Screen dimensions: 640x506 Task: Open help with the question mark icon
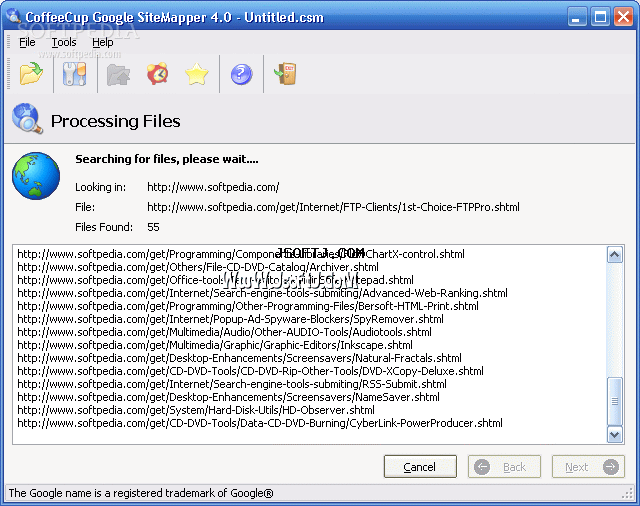[241, 74]
